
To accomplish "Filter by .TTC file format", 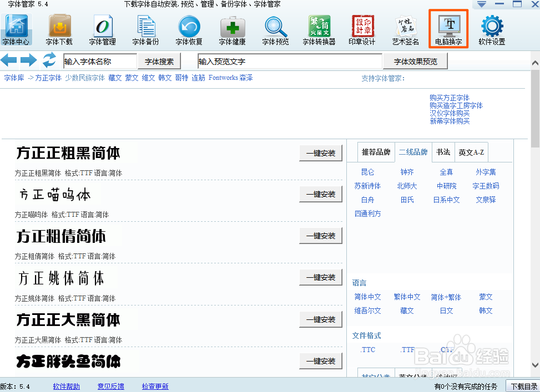I will pyautogui.click(x=368, y=350).
